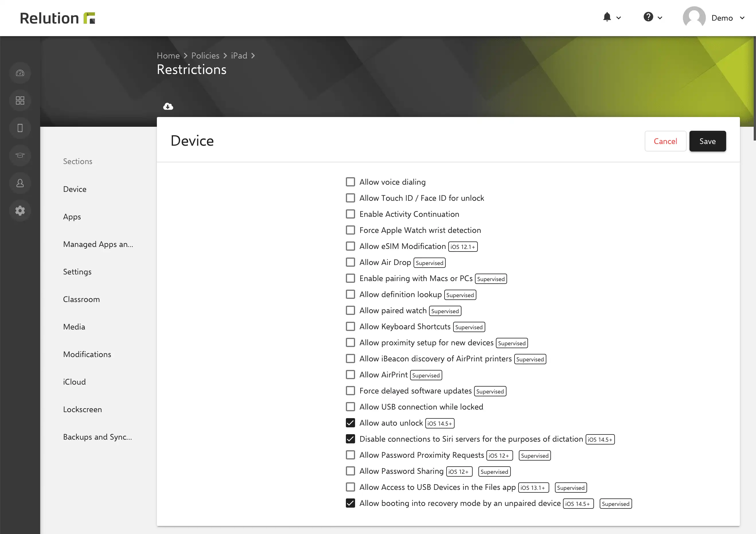This screenshot has width=756, height=534.
Task: Click the notification bell icon
Action: tap(607, 17)
